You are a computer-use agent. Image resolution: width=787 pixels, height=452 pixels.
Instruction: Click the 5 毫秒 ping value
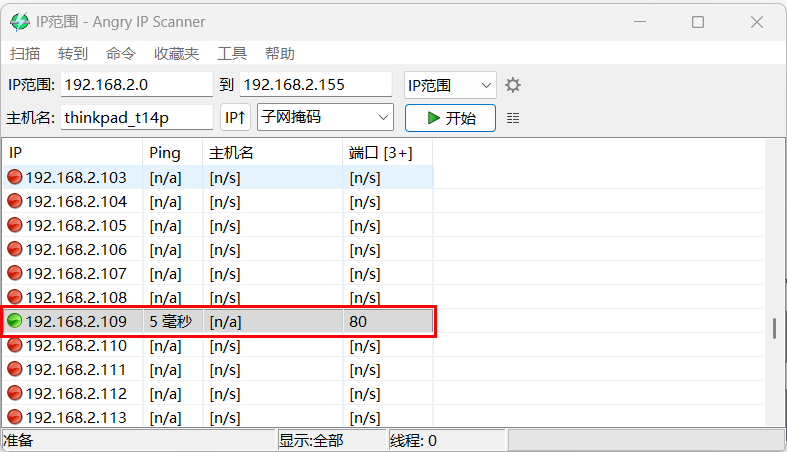(171, 322)
